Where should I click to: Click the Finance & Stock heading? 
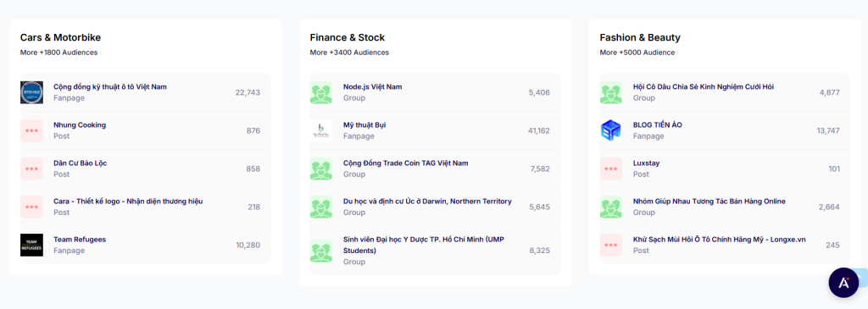(347, 37)
